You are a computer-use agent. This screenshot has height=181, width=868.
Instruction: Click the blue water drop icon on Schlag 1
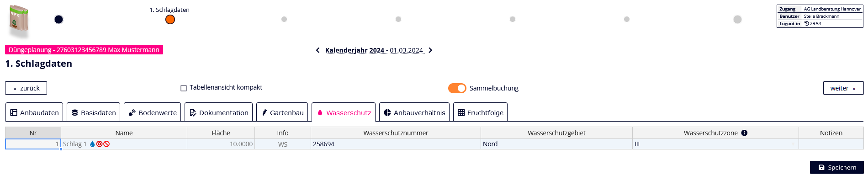(92, 144)
